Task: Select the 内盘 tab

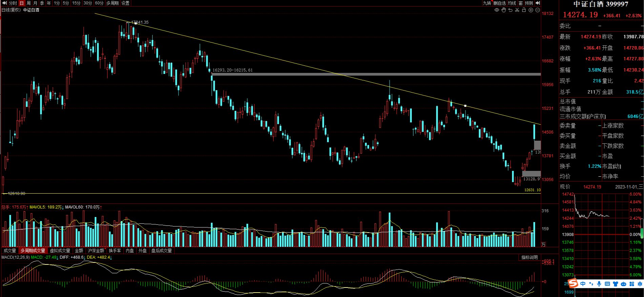Action: [x=130, y=251]
